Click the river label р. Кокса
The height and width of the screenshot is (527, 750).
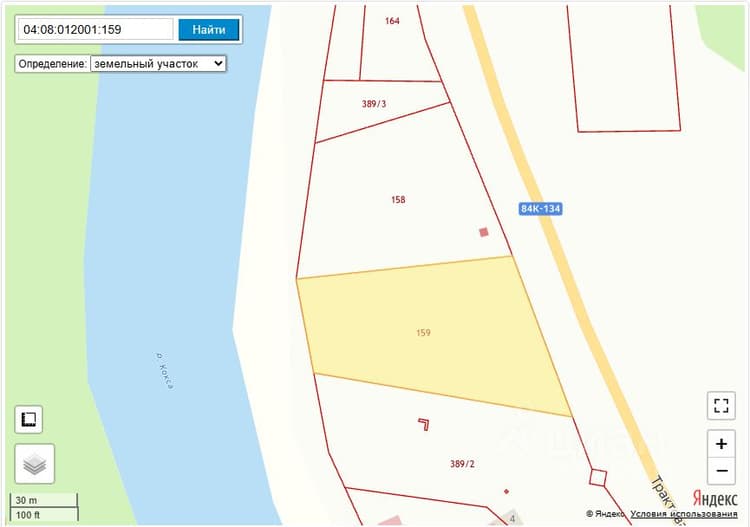click(x=165, y=371)
